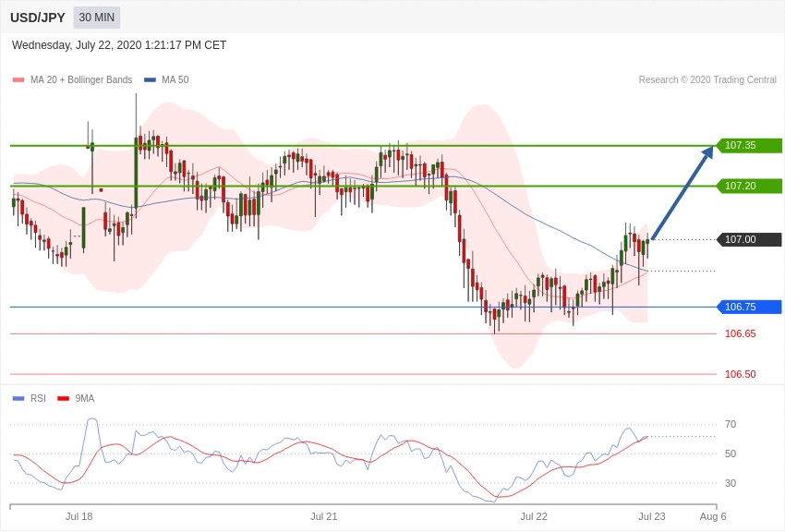Click the Research © 2020 Trading Central text
785x532 pixels.
pyautogui.click(x=707, y=80)
